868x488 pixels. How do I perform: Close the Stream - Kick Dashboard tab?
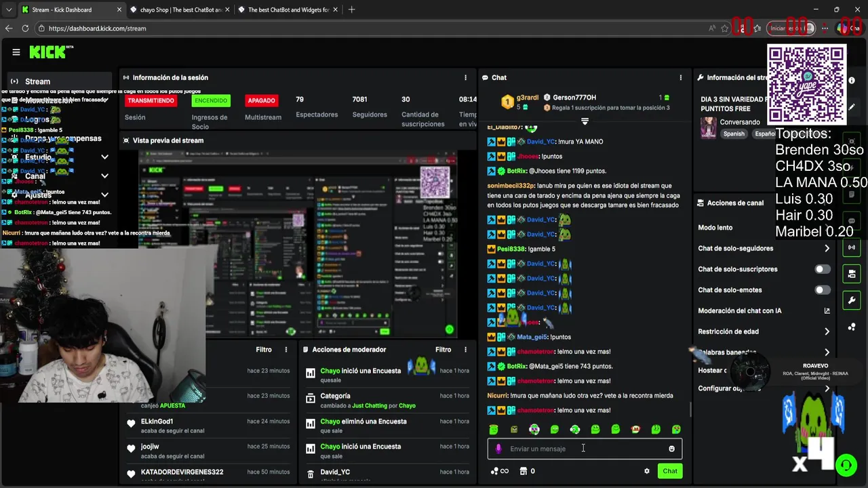click(x=119, y=9)
